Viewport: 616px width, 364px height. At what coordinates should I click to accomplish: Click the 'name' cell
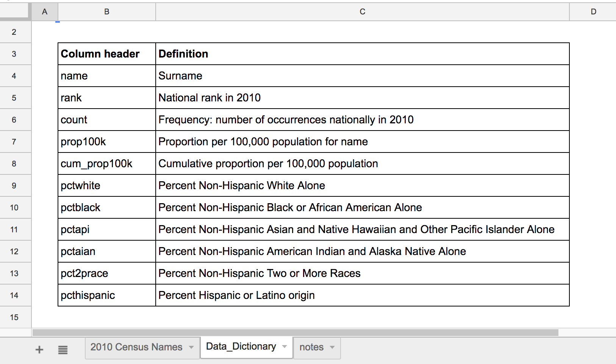[107, 76]
